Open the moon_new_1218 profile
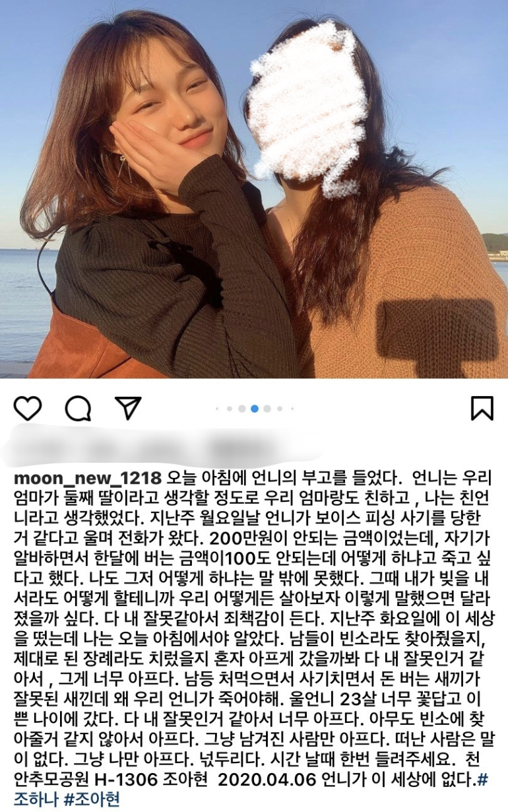This screenshot has height=812, width=508. coord(87,477)
